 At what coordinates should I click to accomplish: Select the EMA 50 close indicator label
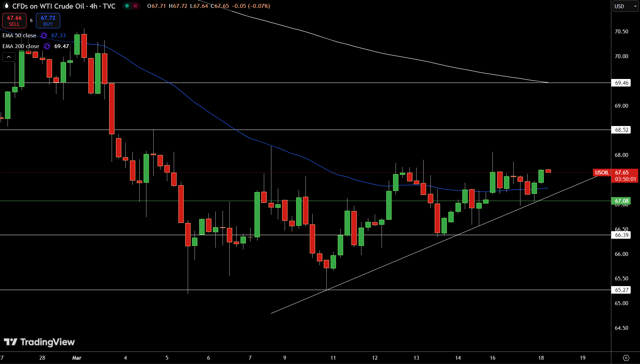click(19, 36)
